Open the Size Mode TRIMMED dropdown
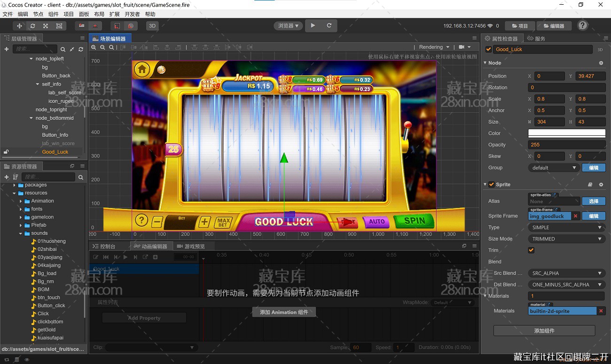 [x=566, y=239]
